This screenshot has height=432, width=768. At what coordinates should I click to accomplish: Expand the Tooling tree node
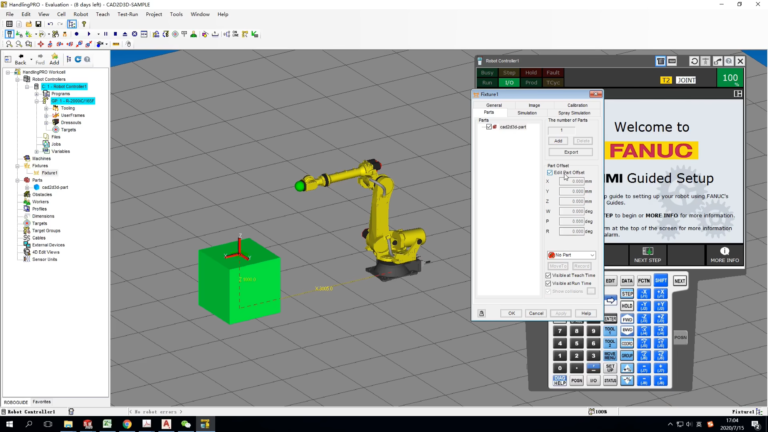pos(46,108)
